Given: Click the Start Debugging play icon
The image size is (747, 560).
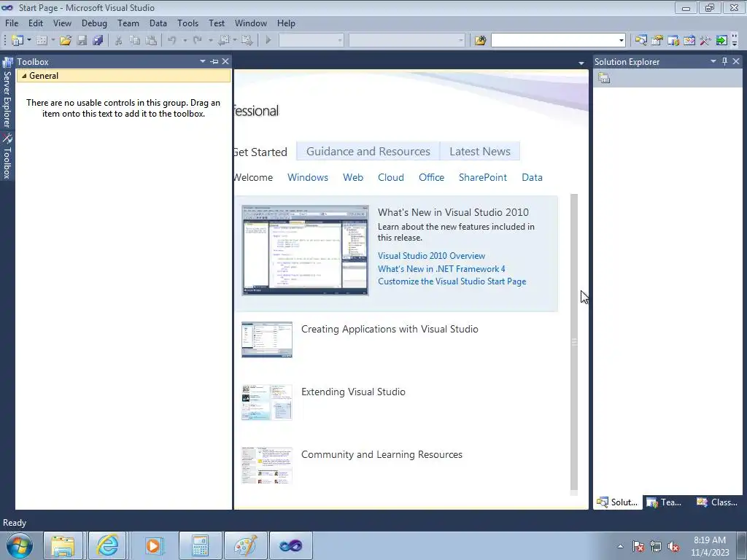Looking at the screenshot, I should pyautogui.click(x=268, y=41).
